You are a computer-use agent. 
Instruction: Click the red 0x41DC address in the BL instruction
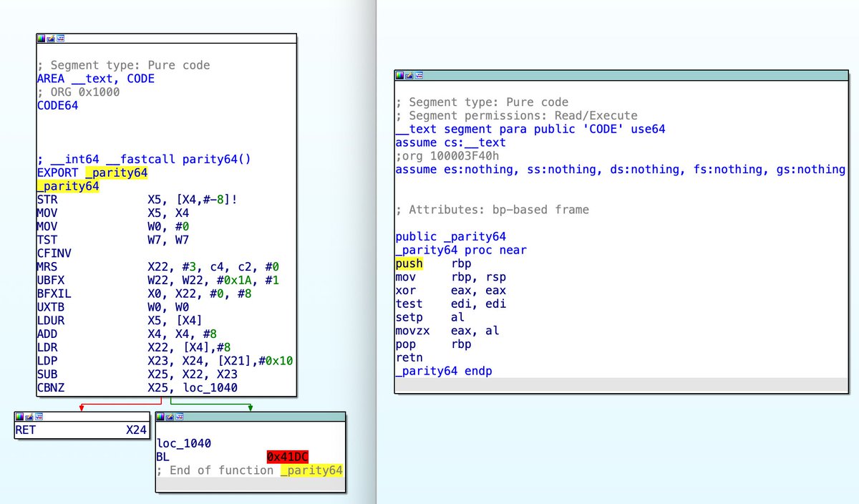[x=286, y=456]
